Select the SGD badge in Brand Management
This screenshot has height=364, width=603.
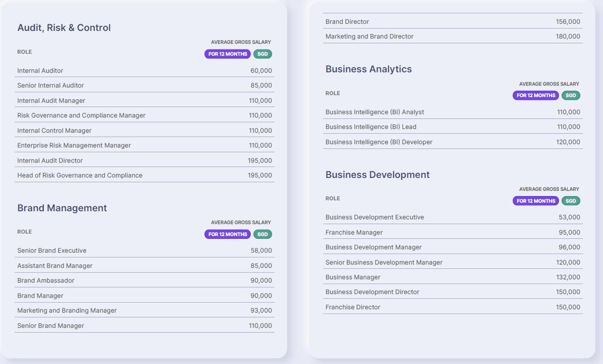coord(262,234)
